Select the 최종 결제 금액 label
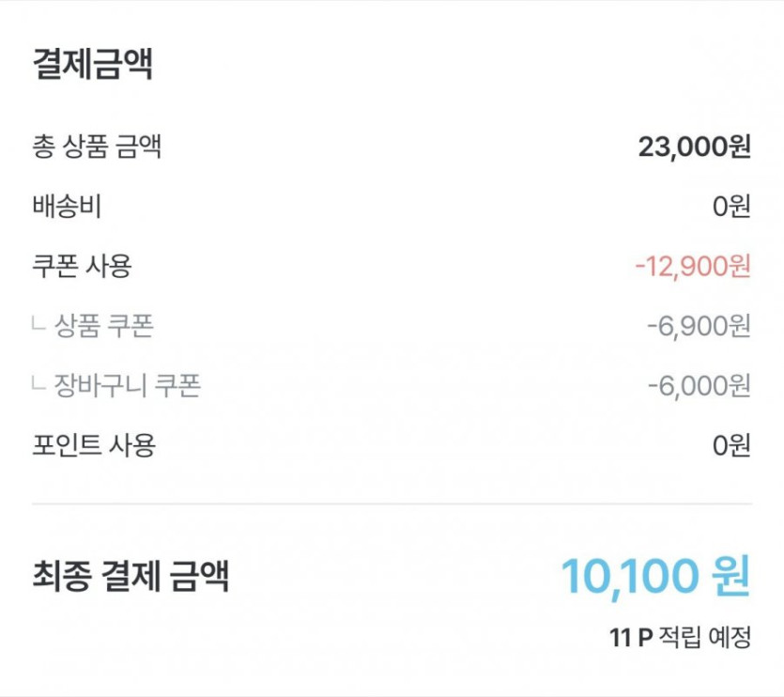This screenshot has height=697, width=784. (131, 576)
